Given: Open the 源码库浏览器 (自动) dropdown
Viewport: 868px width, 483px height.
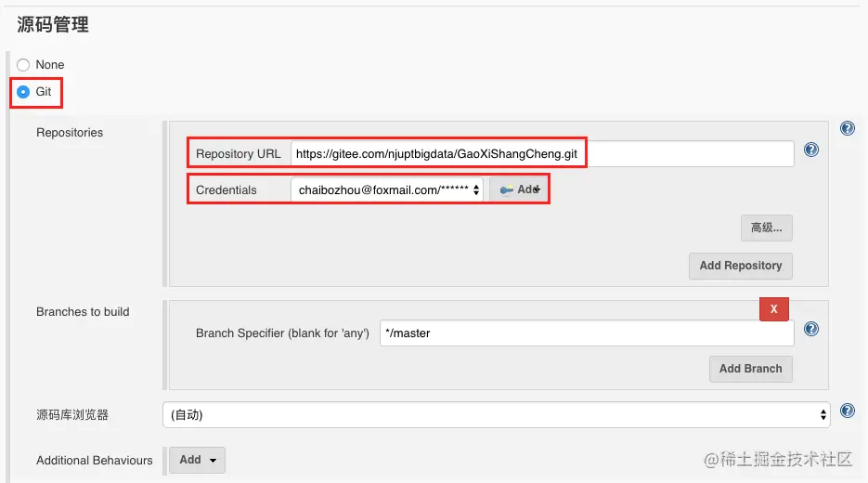Looking at the screenshot, I should point(497,415).
